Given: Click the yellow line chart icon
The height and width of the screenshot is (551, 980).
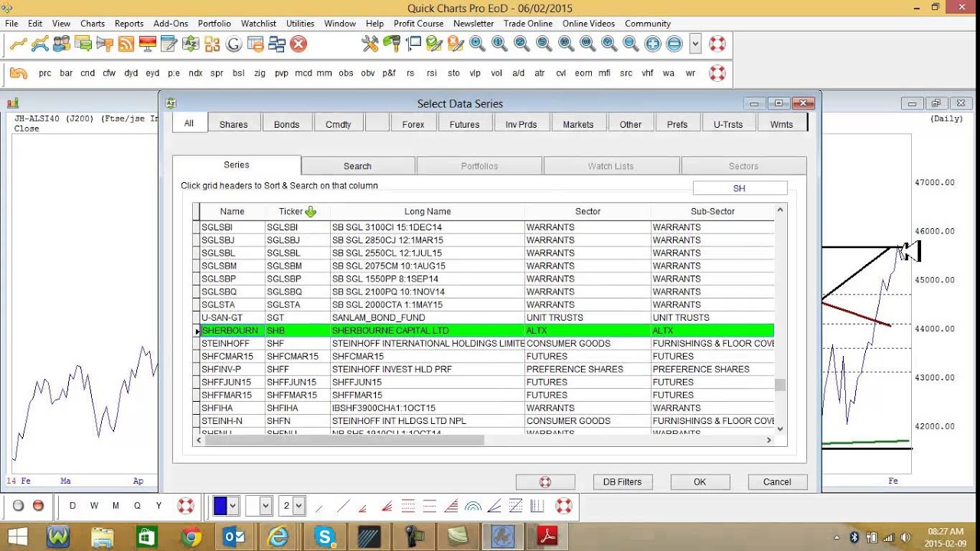Looking at the screenshot, I should coord(18,44).
